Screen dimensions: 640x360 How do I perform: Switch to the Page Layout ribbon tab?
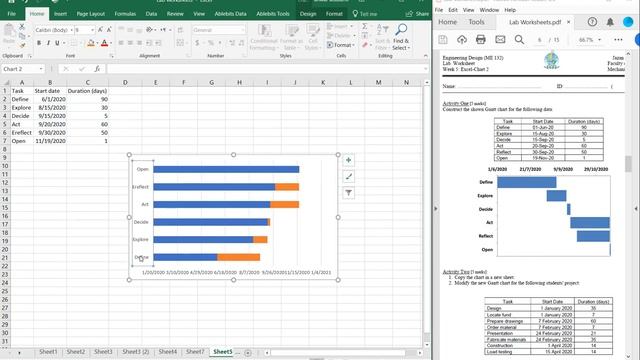91,14
